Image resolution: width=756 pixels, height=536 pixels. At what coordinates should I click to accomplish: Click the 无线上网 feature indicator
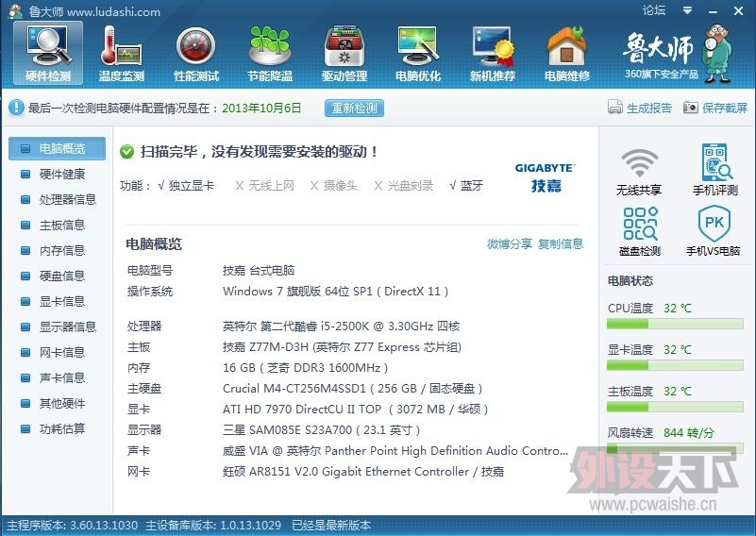point(264,186)
